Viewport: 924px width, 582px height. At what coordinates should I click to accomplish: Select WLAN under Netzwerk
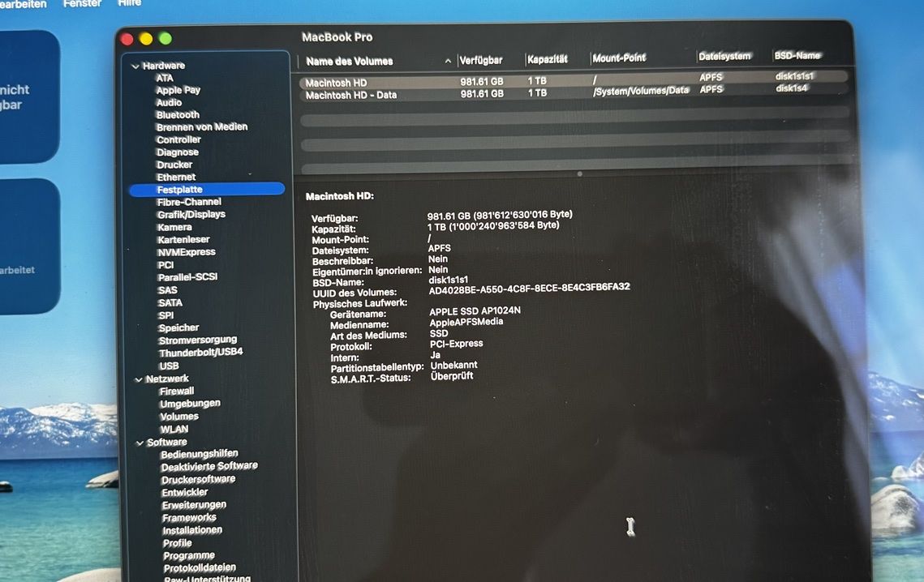pyautogui.click(x=174, y=430)
